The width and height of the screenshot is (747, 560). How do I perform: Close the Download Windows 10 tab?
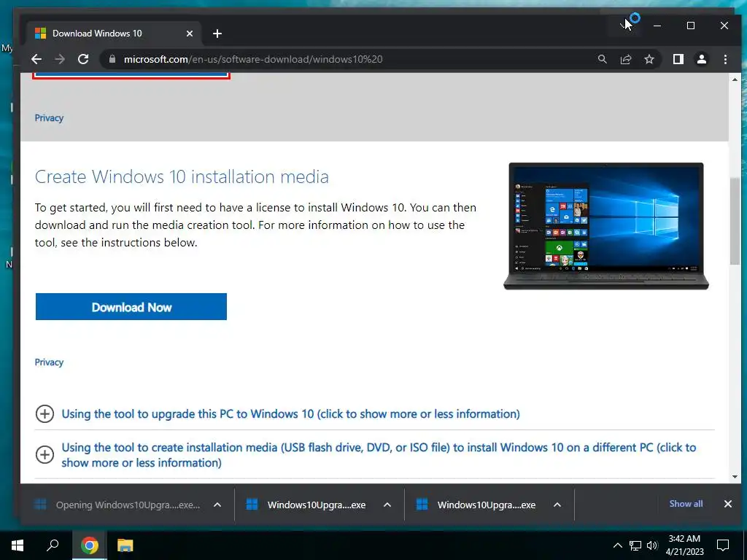tap(190, 34)
